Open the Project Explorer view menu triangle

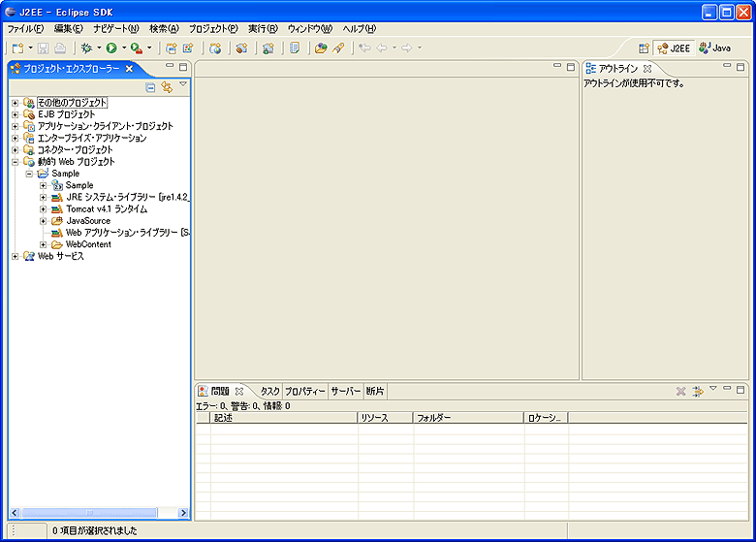183,84
